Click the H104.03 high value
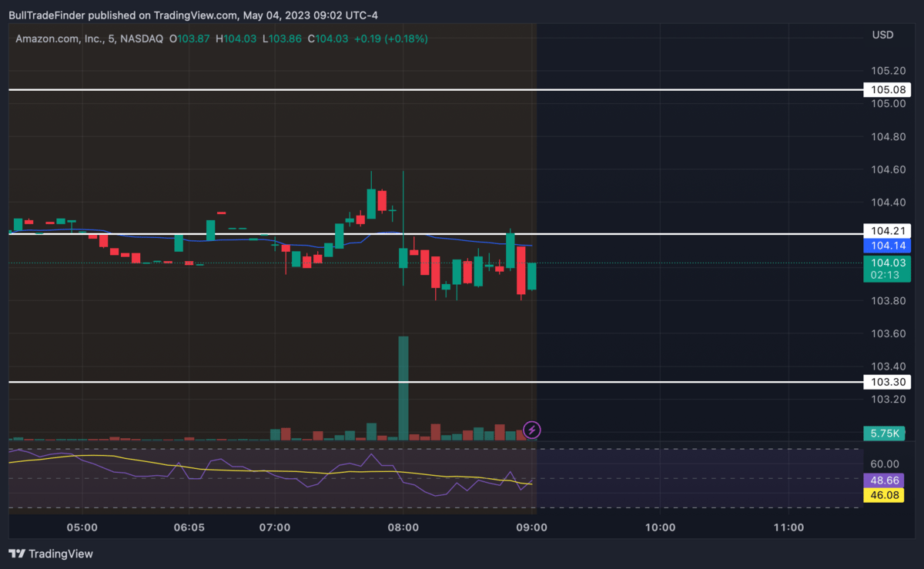924x569 pixels. pyautogui.click(x=235, y=38)
